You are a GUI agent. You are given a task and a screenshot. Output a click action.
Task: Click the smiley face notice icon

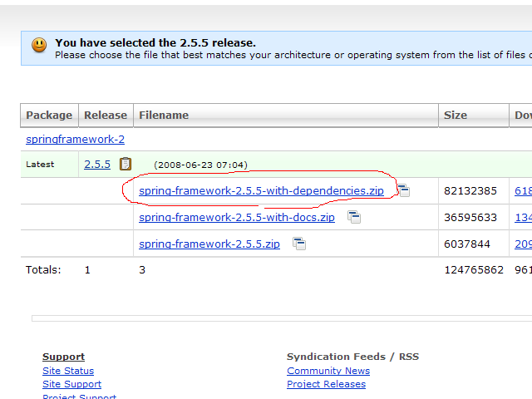(39, 45)
